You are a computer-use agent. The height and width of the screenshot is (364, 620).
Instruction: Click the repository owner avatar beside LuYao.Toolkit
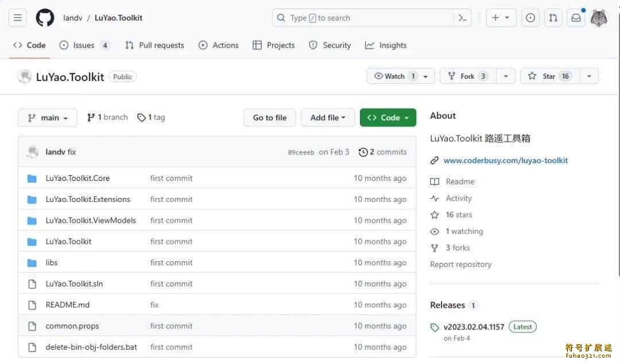[25, 76]
